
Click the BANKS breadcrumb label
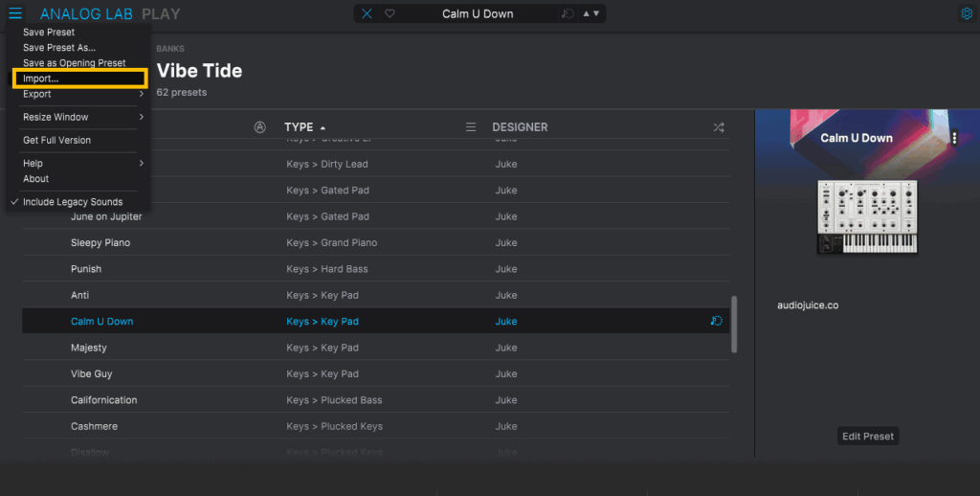coord(170,49)
